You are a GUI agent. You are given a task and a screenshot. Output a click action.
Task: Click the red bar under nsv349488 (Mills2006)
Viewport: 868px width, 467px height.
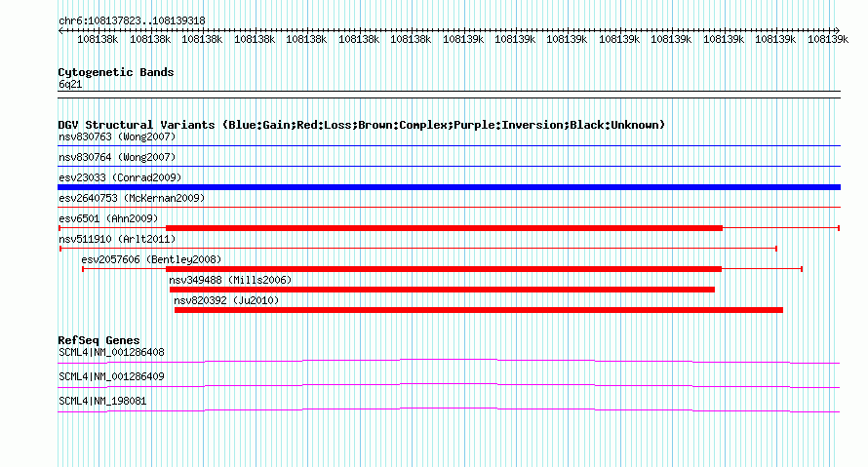click(x=442, y=290)
